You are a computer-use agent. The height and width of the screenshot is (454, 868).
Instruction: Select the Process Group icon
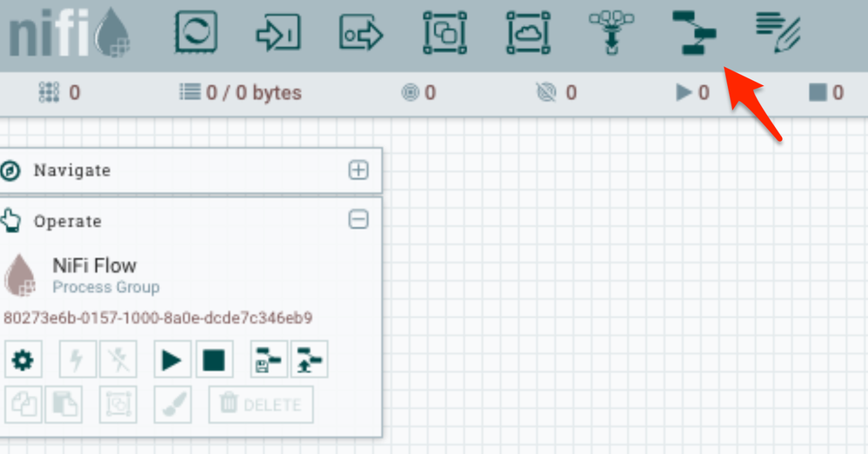coord(444,33)
